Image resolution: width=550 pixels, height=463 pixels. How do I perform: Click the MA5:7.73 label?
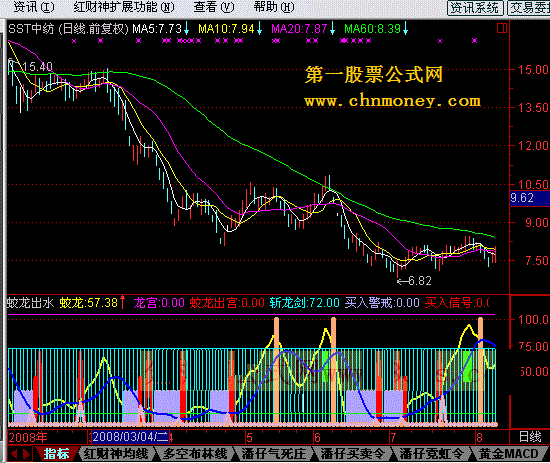coord(157,29)
